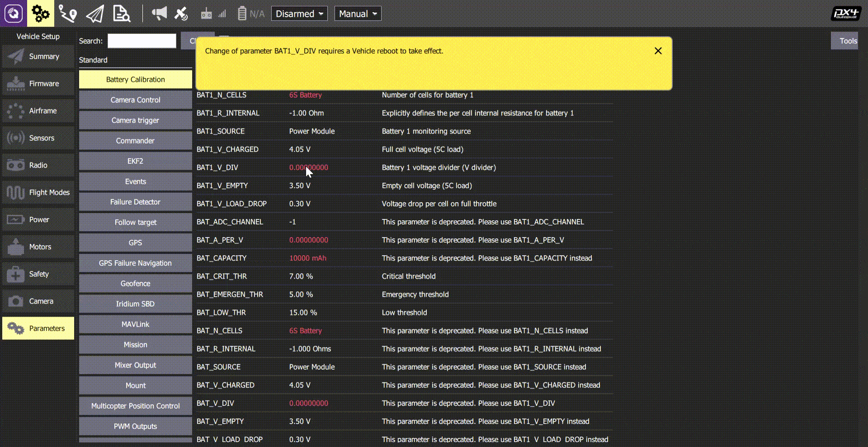868x447 pixels.
Task: Click the vehicle messages megaphone icon
Action: point(159,14)
